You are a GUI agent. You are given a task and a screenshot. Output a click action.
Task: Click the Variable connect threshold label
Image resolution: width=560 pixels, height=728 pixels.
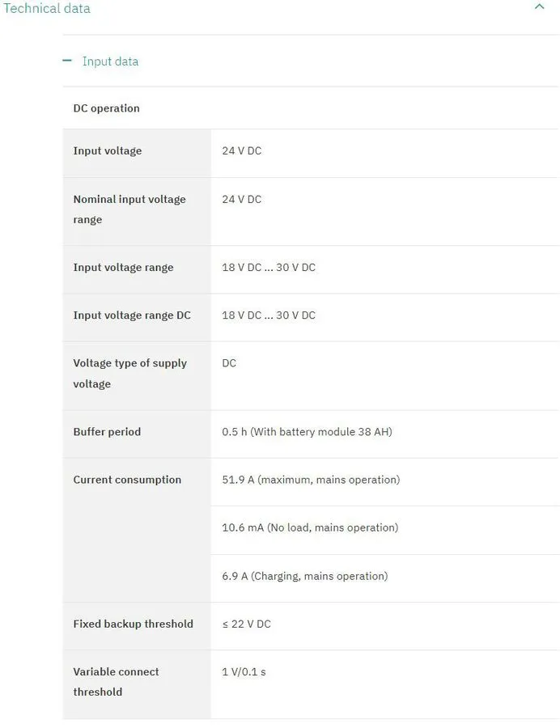[x=116, y=682]
